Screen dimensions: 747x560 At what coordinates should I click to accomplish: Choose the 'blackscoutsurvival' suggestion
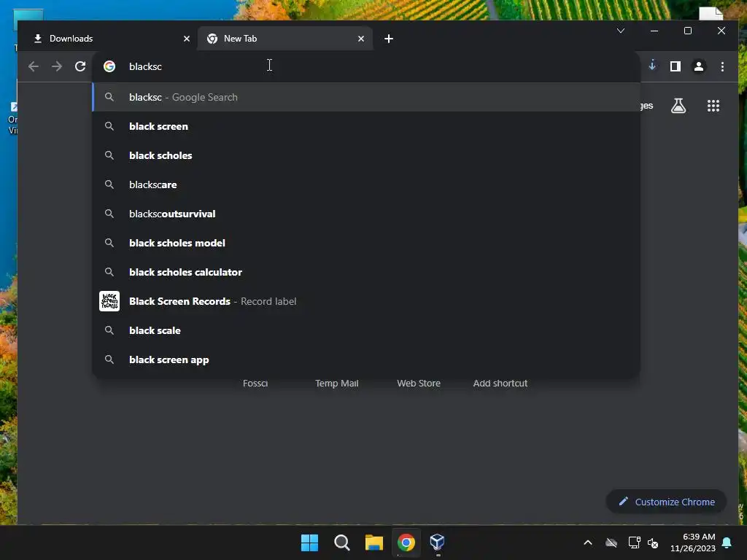pyautogui.click(x=366, y=214)
